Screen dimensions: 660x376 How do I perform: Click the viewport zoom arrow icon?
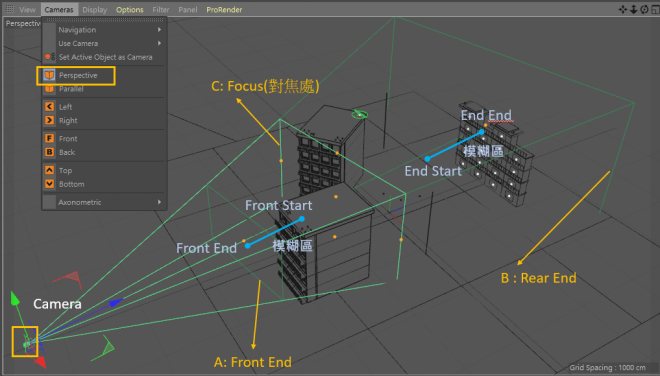633,9
